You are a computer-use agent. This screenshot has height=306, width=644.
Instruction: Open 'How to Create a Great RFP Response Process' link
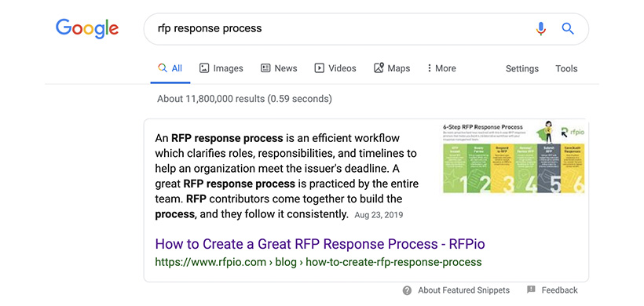320,244
